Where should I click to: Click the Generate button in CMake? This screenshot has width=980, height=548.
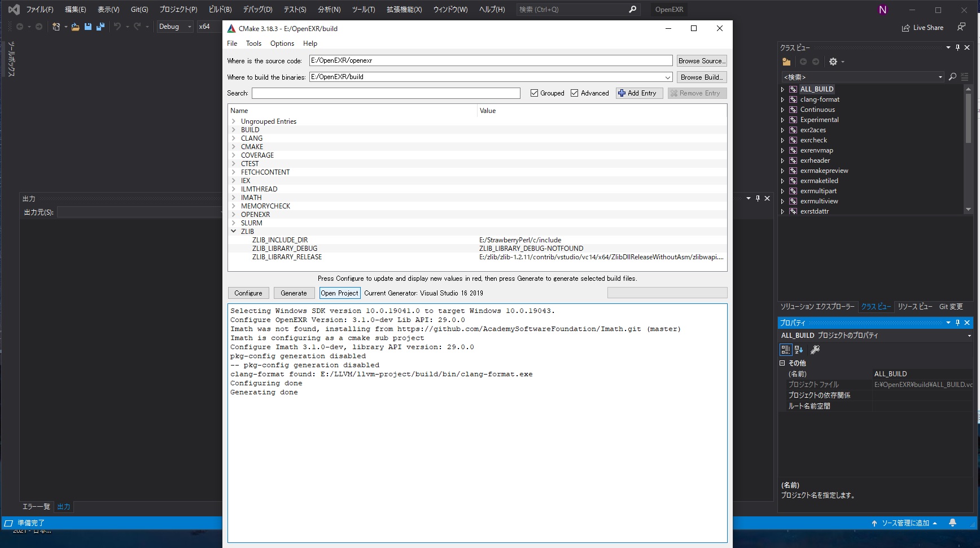(x=294, y=293)
